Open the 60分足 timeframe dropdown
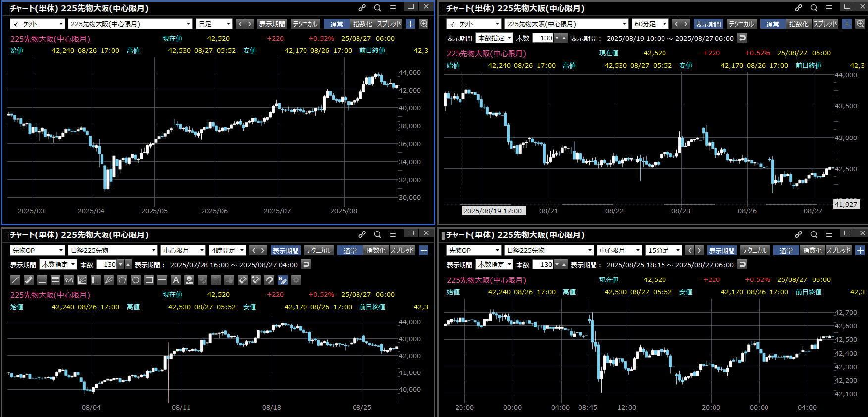Screen dimensions: 868x417 pos(651,24)
